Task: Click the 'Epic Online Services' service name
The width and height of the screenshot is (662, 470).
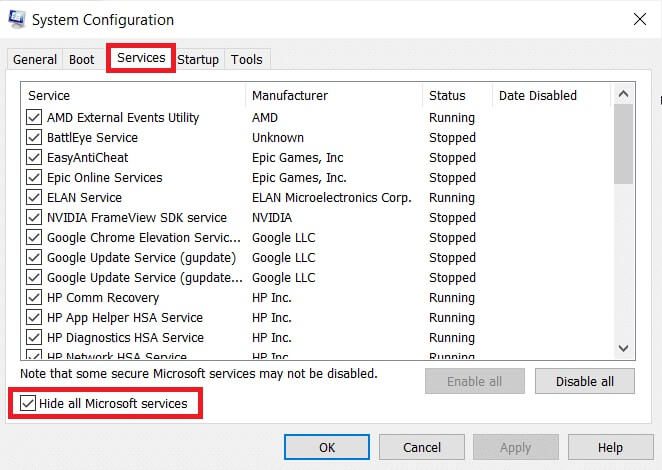Action: pos(105,178)
